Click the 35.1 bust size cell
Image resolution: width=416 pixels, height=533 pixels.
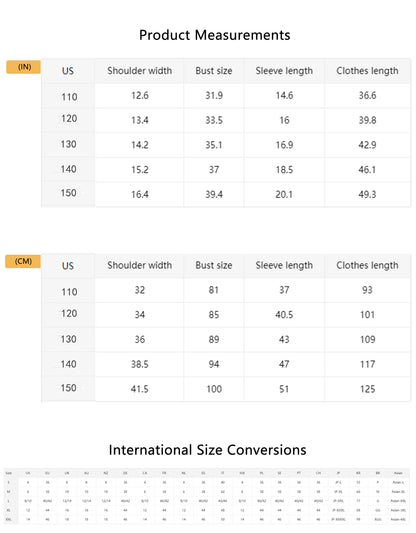[x=214, y=145]
